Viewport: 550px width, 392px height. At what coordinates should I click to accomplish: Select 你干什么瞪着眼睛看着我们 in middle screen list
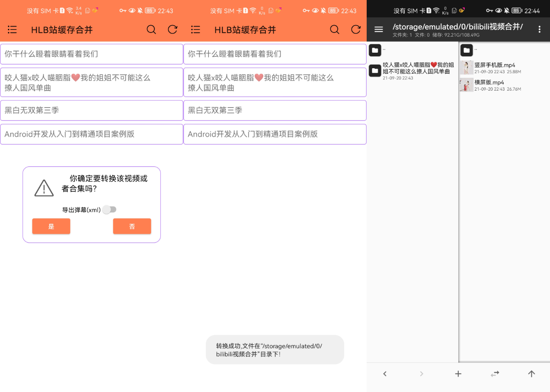(x=275, y=54)
